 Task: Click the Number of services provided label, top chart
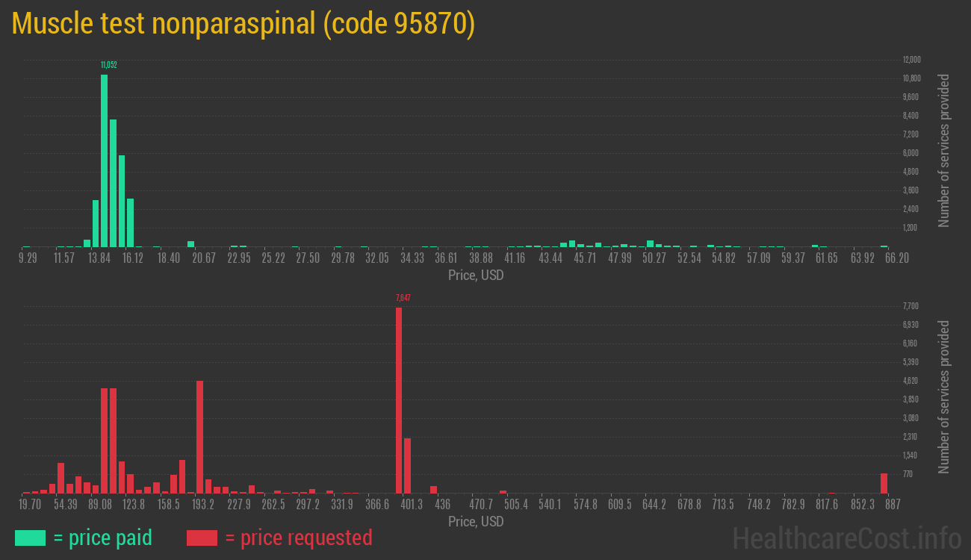coord(943,146)
